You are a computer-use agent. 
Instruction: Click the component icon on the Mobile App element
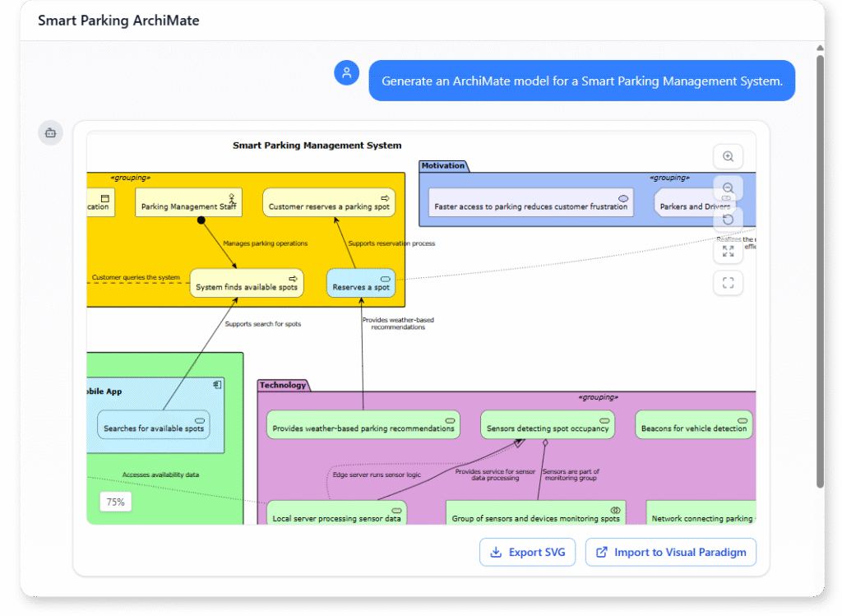217,382
